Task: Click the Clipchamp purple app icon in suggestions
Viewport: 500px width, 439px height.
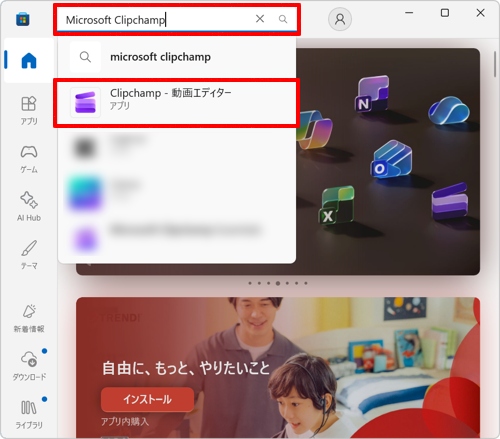Action: point(85,102)
